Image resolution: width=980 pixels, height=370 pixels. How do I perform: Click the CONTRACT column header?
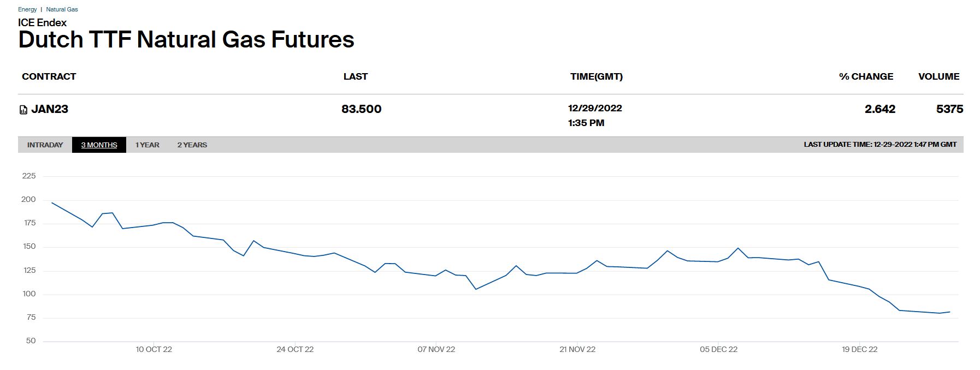click(x=49, y=76)
